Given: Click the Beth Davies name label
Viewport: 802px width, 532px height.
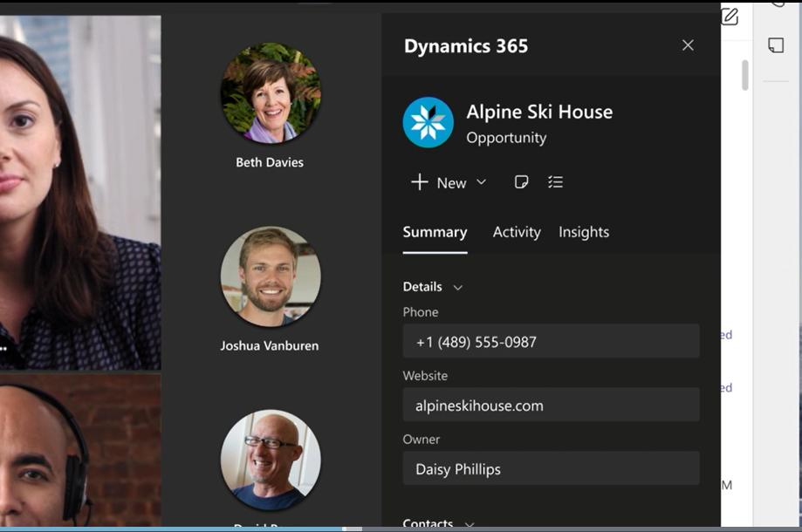Looking at the screenshot, I should [270, 162].
